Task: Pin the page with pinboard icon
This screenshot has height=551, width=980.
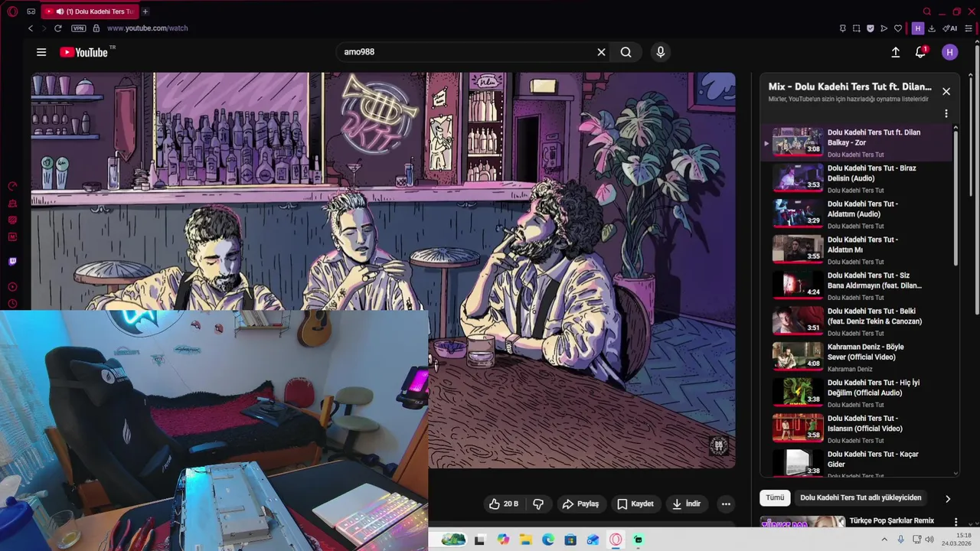Action: tap(843, 28)
